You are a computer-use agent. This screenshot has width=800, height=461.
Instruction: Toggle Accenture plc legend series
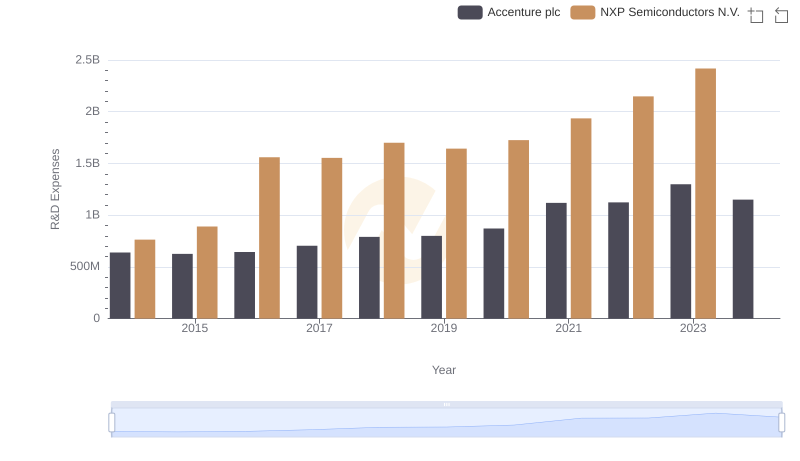[x=509, y=12]
